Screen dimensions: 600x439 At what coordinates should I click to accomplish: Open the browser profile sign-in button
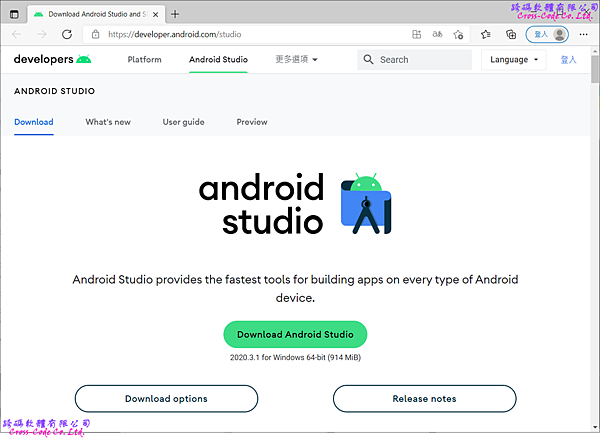coord(547,34)
